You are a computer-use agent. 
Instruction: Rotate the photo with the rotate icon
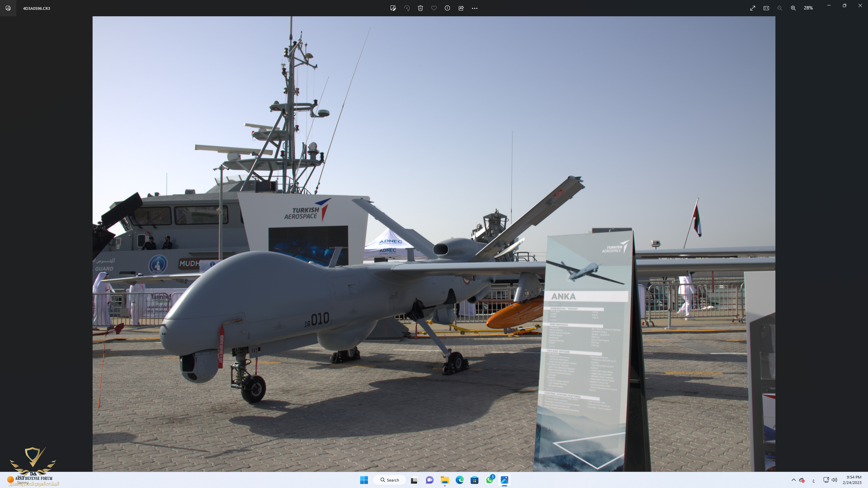click(x=407, y=8)
